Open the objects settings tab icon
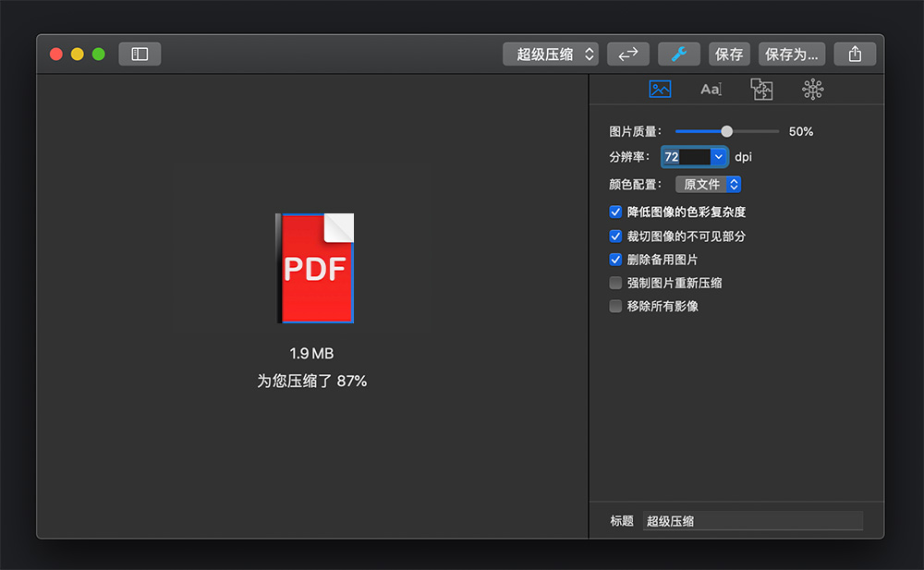This screenshot has height=570, width=924. (761, 90)
